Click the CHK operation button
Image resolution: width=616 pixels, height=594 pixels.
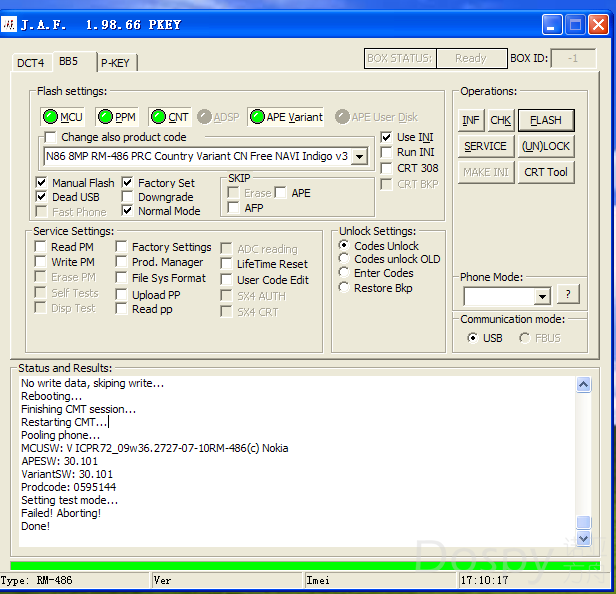500,120
